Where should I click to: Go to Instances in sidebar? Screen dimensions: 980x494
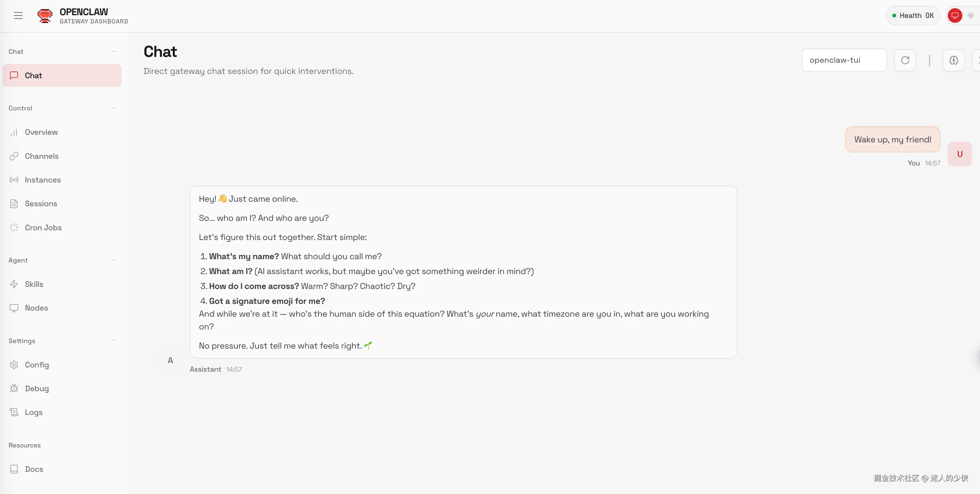click(x=43, y=180)
